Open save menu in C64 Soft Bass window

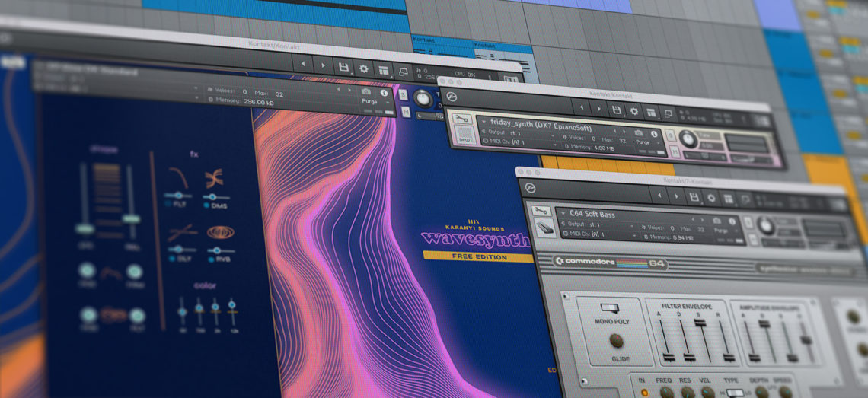(x=693, y=196)
